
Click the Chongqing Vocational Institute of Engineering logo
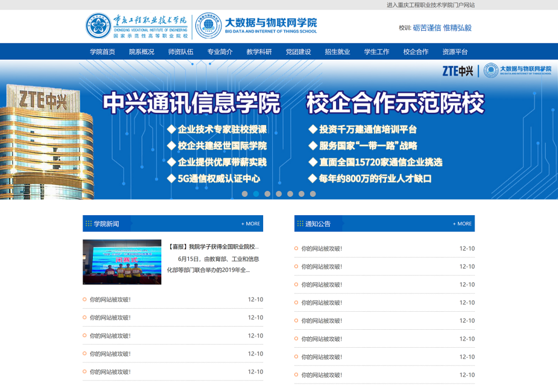137,26
